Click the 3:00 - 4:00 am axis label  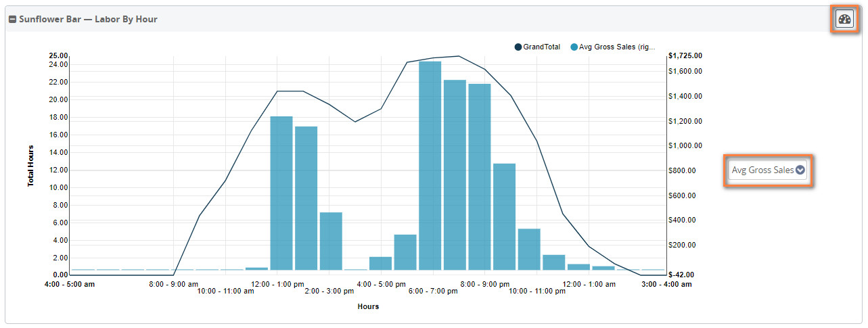[x=666, y=285]
